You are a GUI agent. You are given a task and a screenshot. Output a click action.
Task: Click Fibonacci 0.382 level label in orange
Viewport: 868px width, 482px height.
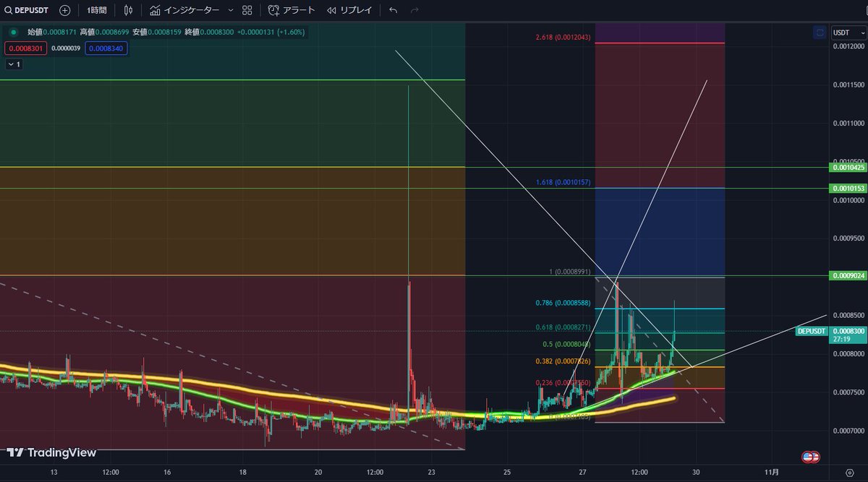563,361
